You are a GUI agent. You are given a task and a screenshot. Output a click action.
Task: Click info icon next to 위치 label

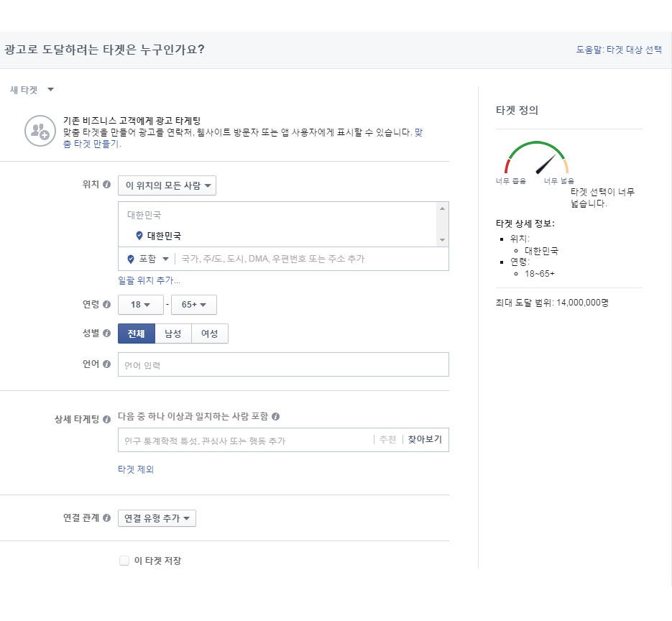pos(106,185)
